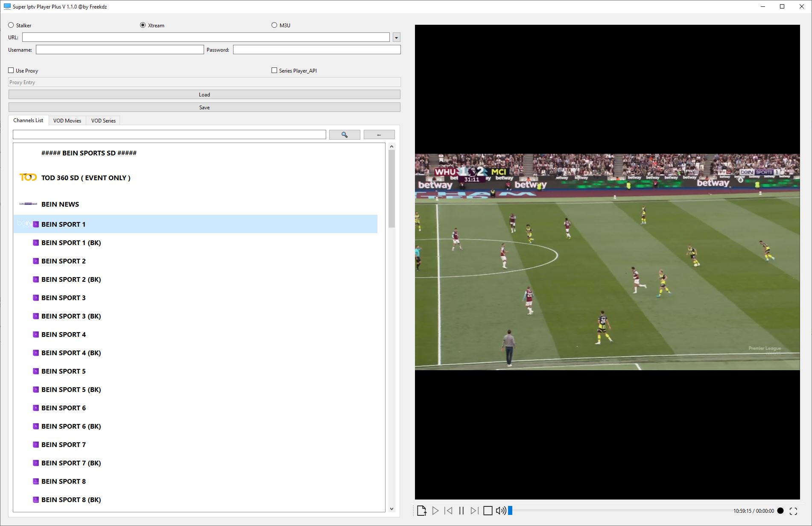Click the scroll up arrow of channel list
The image size is (812, 526).
coord(391,146)
